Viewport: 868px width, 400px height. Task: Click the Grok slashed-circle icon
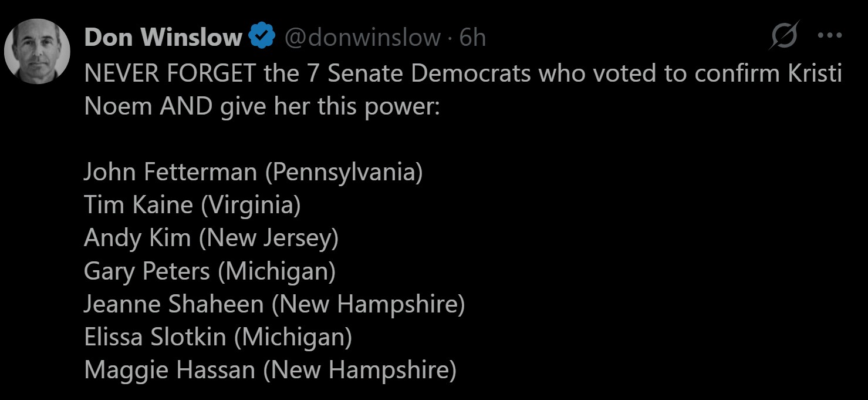click(x=784, y=36)
